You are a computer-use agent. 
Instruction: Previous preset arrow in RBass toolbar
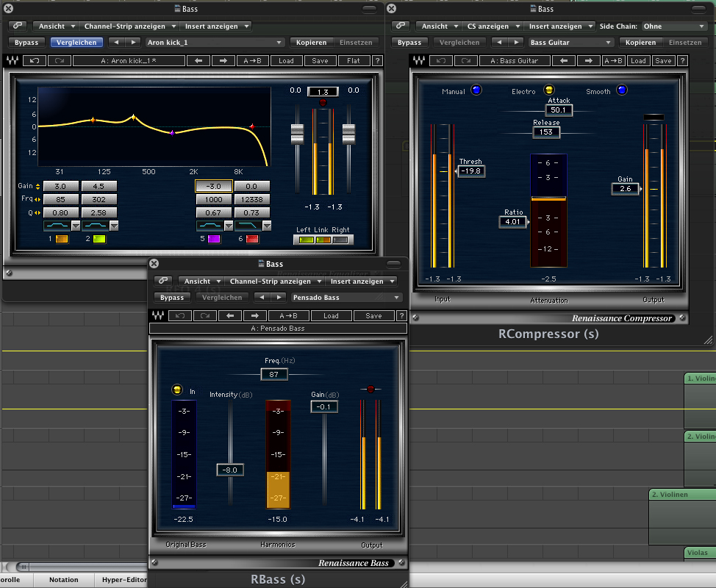pyautogui.click(x=229, y=315)
